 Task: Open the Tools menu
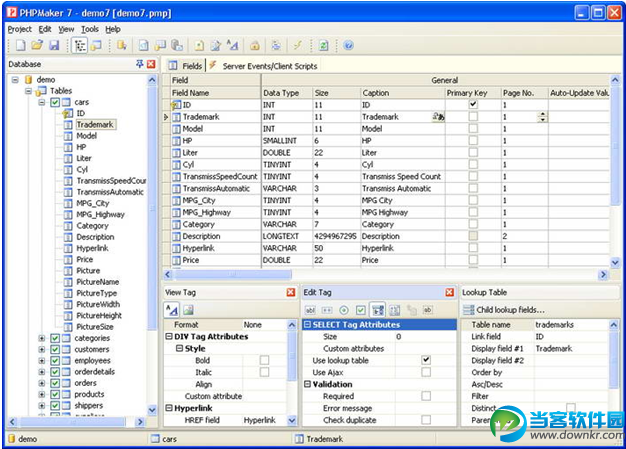click(90, 29)
